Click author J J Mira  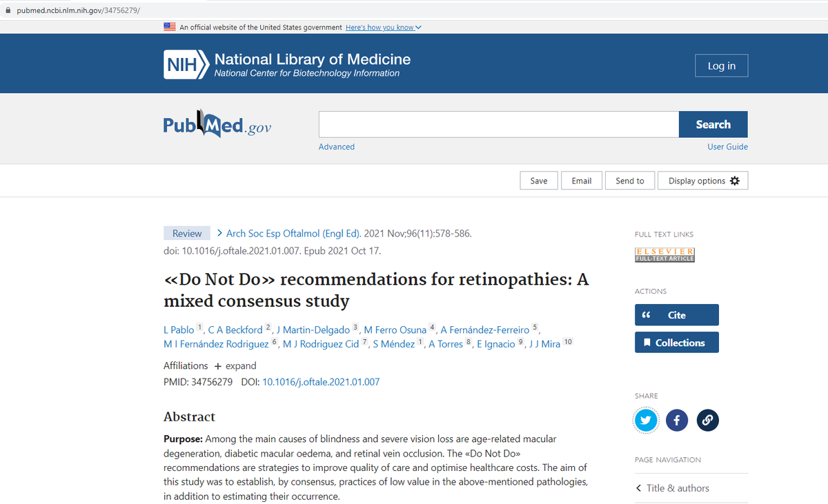click(545, 344)
